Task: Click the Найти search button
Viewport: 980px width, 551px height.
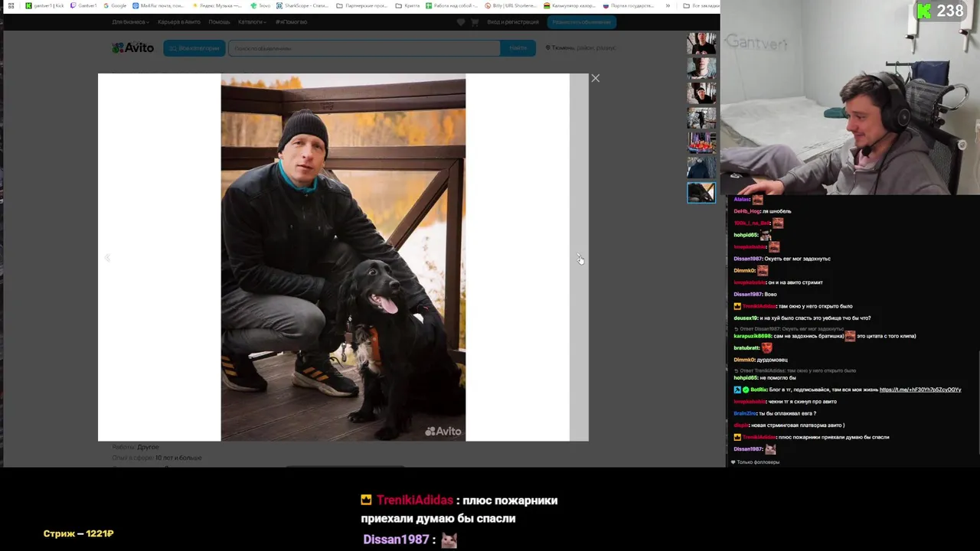Action: tap(518, 47)
